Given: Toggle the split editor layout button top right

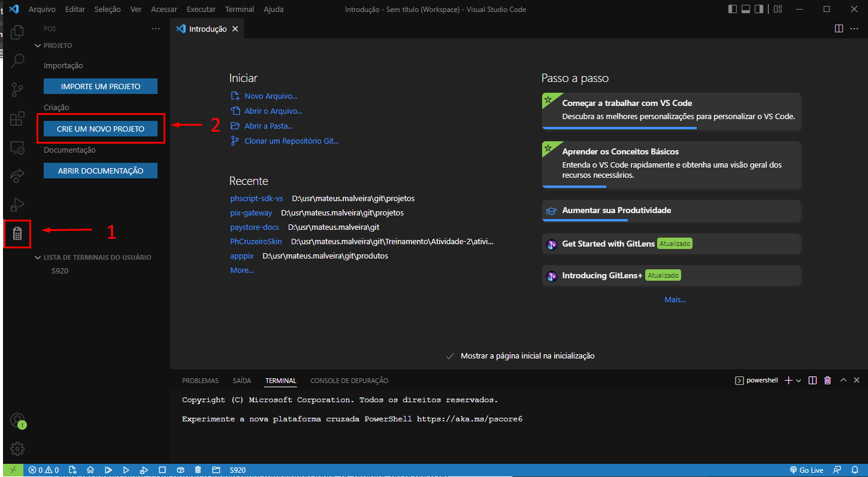Looking at the screenshot, I should [839, 28].
